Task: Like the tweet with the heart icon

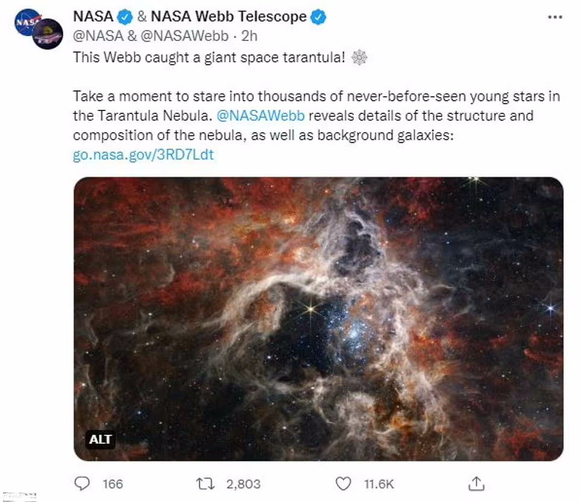Action: pyautogui.click(x=343, y=484)
